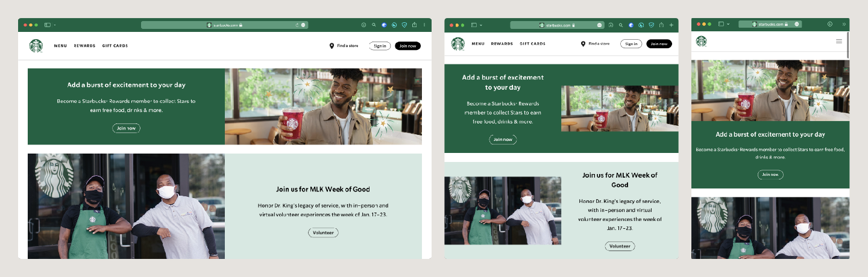Click masked employees photo in the middle window
Screen dimensions: 868x277
coord(503,210)
